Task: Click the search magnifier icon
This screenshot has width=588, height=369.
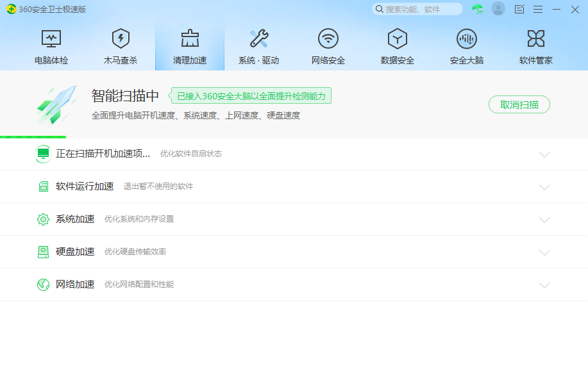Action: tap(380, 9)
